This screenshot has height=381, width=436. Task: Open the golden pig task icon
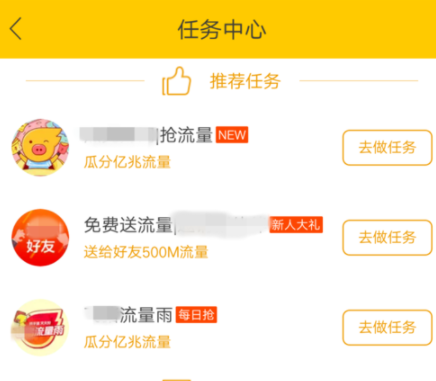(40, 147)
